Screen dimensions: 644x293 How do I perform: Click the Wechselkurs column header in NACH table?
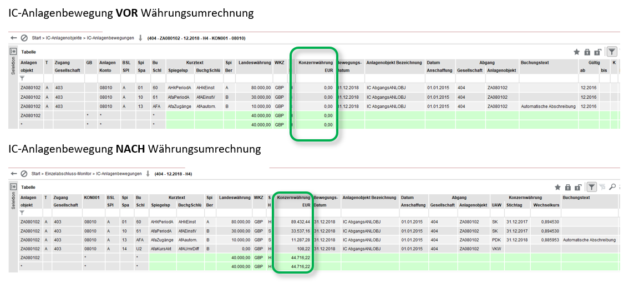[545, 204]
